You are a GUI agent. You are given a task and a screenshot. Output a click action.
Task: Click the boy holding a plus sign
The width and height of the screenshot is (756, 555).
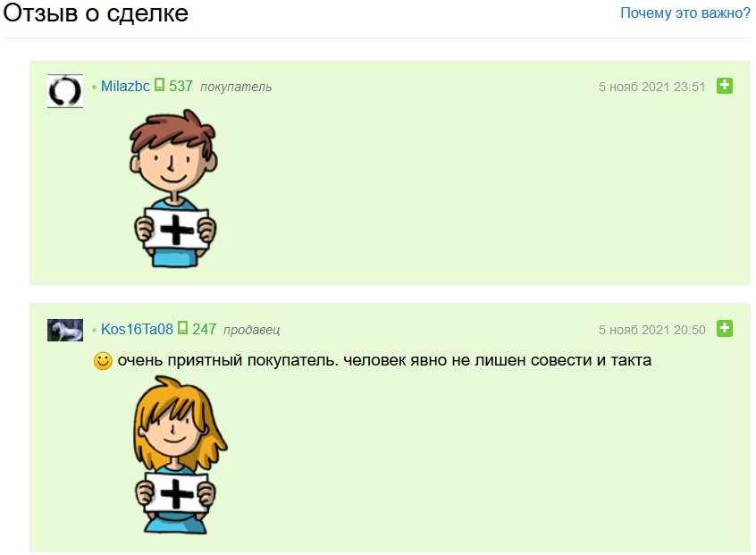pyautogui.click(x=173, y=189)
